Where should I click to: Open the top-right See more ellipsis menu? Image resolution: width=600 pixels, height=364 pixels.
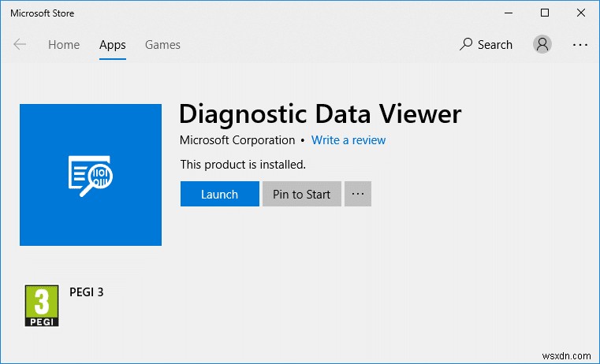[x=580, y=45]
